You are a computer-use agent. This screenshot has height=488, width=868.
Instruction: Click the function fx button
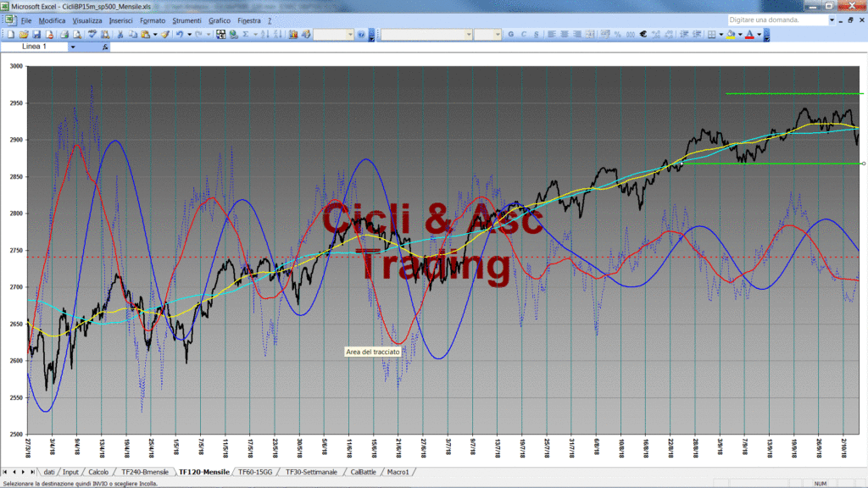[105, 47]
